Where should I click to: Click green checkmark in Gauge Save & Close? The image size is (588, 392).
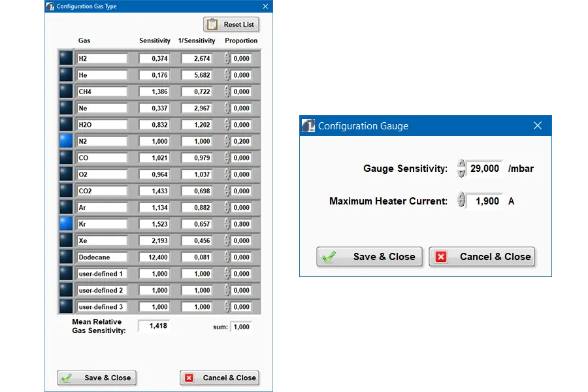[x=329, y=257]
